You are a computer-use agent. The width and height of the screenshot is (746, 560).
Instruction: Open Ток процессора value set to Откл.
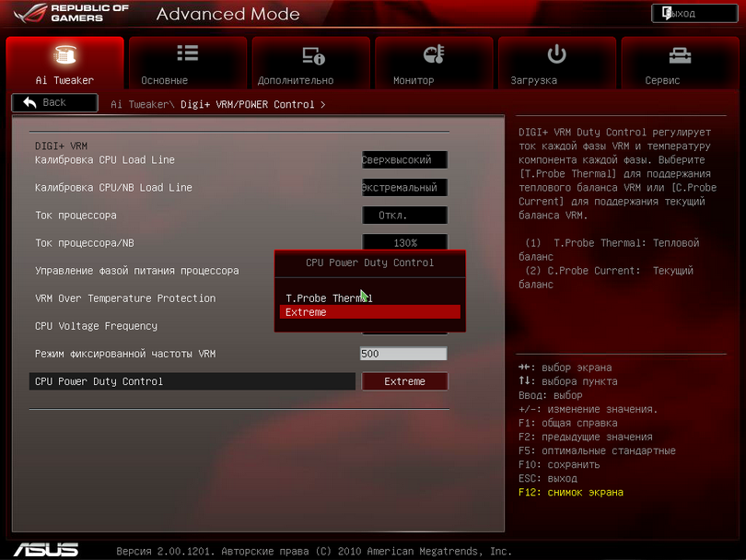[x=404, y=216]
